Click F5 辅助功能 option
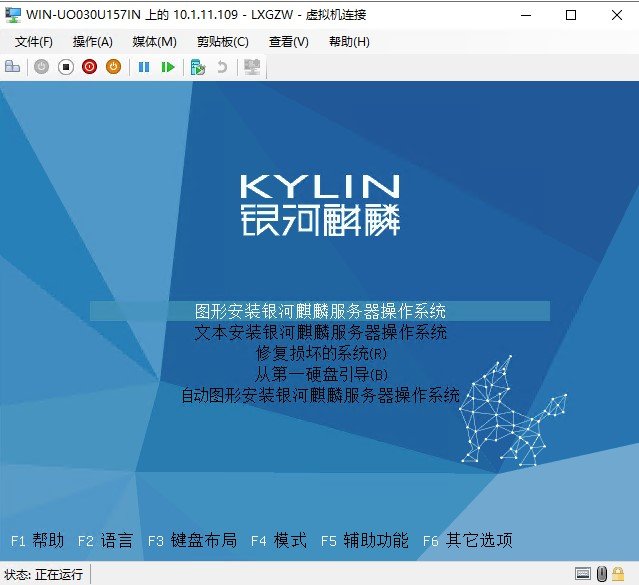Image resolution: width=639 pixels, height=585 pixels. [x=365, y=541]
